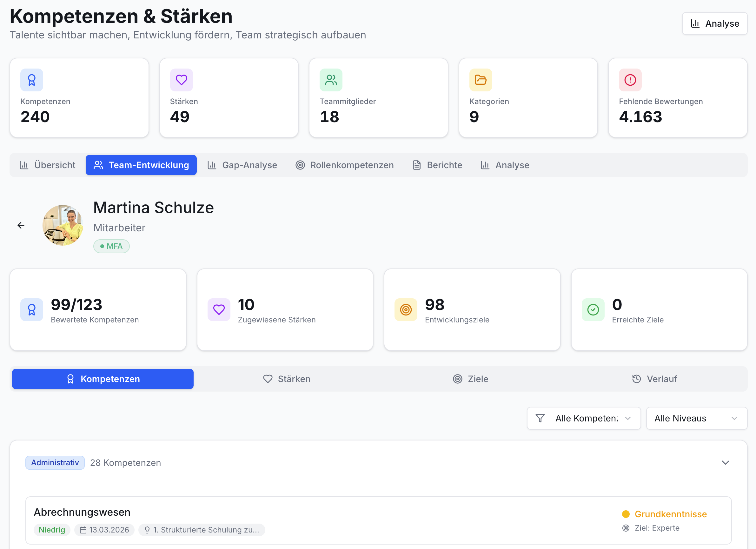Click check-circle icon beside Erreichte Ziele
This screenshot has height=549, width=756.
(593, 310)
